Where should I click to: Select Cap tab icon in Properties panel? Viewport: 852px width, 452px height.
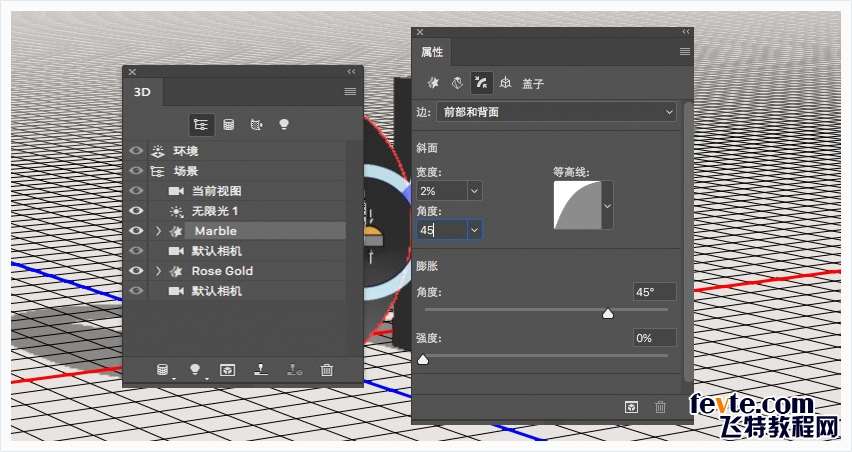point(481,83)
